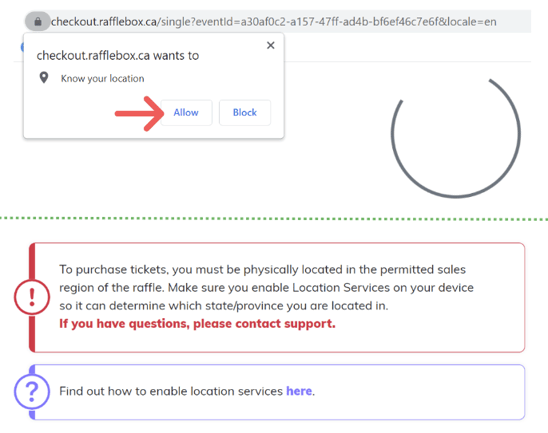Click the purple location services help box
The height and width of the screenshot is (433, 548).
click(277, 392)
